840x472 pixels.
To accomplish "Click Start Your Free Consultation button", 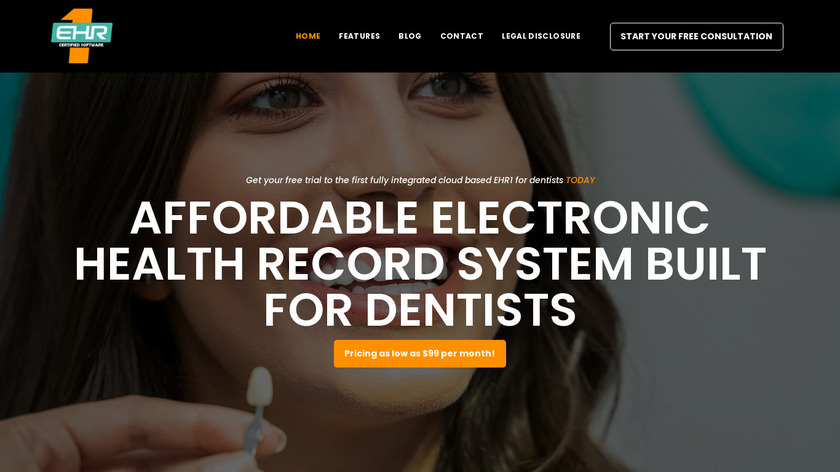I will [x=696, y=36].
